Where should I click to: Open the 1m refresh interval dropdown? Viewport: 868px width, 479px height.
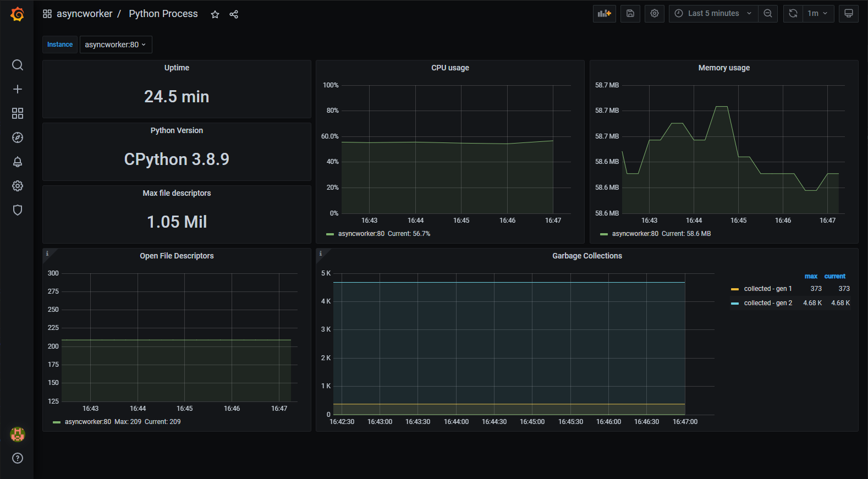point(817,14)
